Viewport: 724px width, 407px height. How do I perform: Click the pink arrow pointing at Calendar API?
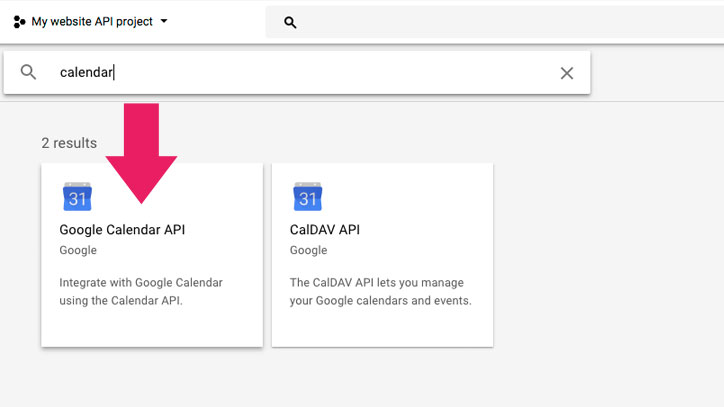tap(140, 150)
